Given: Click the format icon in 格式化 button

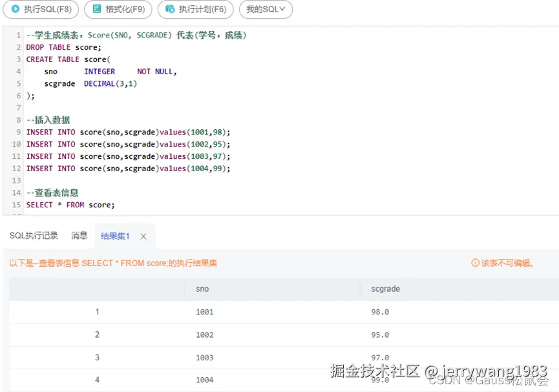Looking at the screenshot, I should (x=96, y=9).
